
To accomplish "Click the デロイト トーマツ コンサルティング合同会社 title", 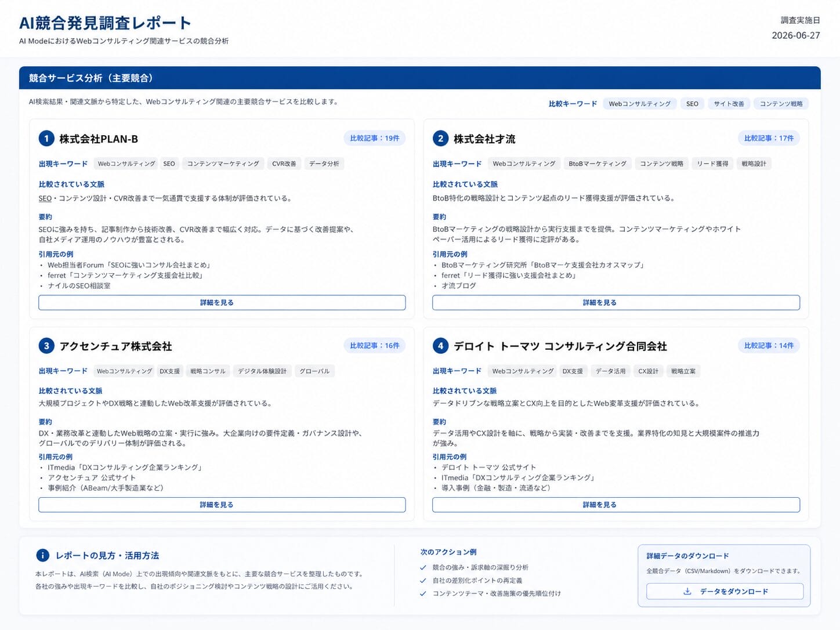I will (x=560, y=346).
